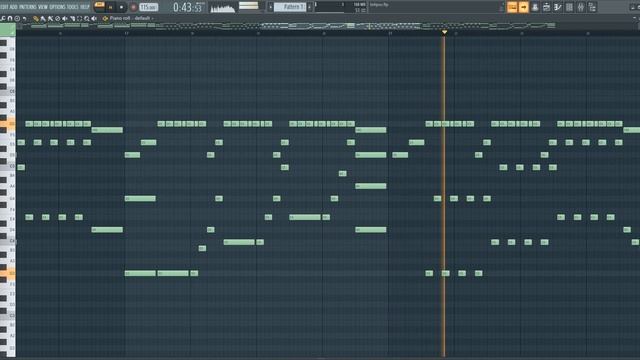This screenshot has width=640, height=360.
Task: Toggle the magnet snap icon
Action: pos(10,18)
